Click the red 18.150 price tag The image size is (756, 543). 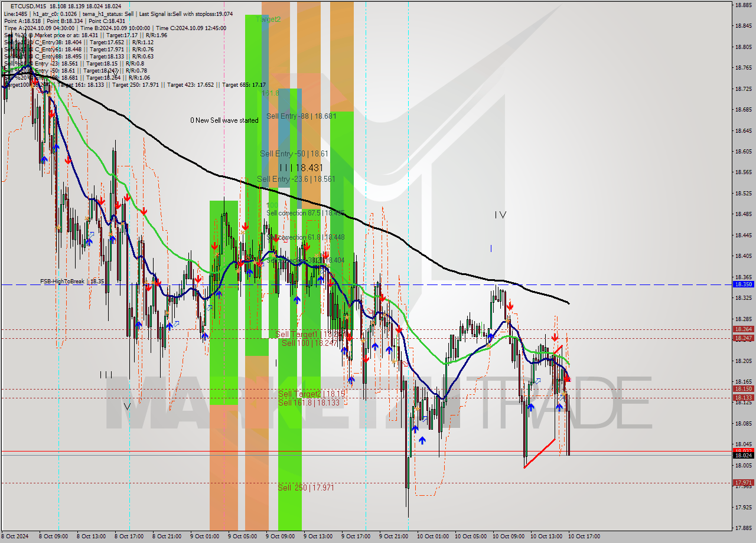pos(743,389)
